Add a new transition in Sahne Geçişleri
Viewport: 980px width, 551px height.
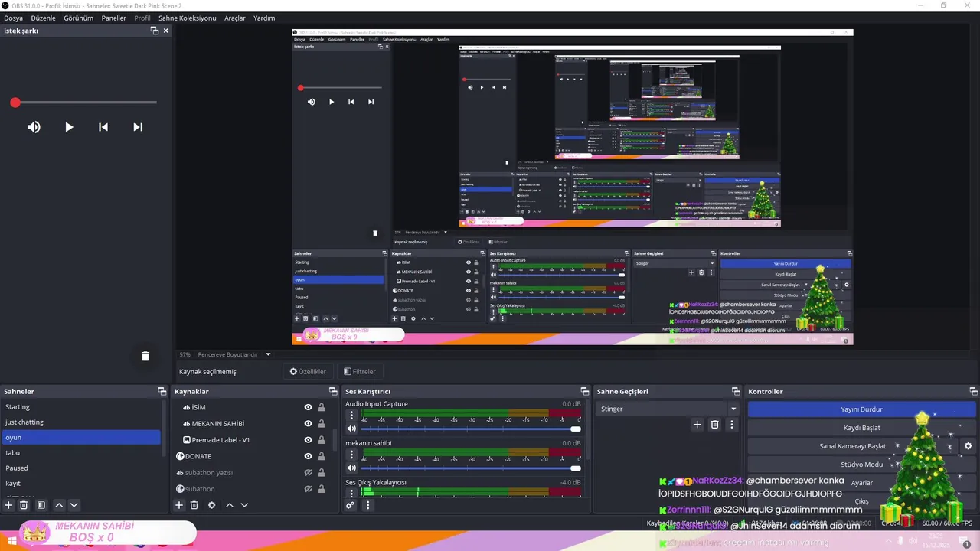(x=697, y=425)
